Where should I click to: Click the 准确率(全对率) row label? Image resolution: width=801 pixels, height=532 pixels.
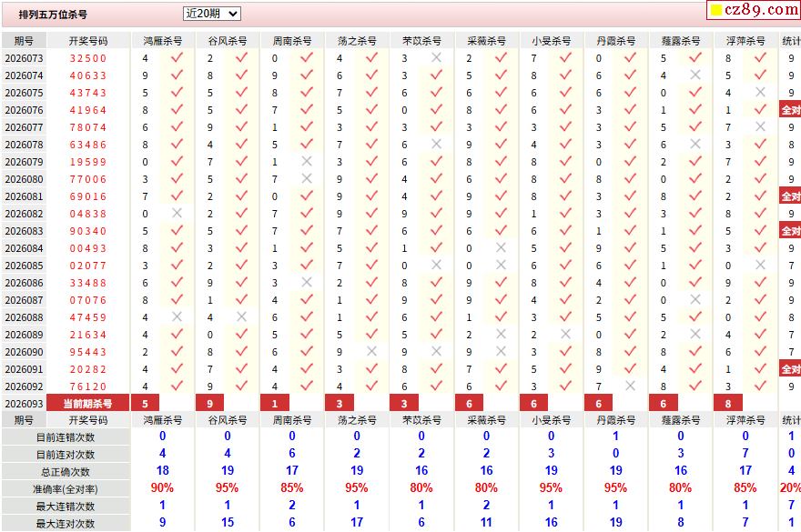coord(66,489)
